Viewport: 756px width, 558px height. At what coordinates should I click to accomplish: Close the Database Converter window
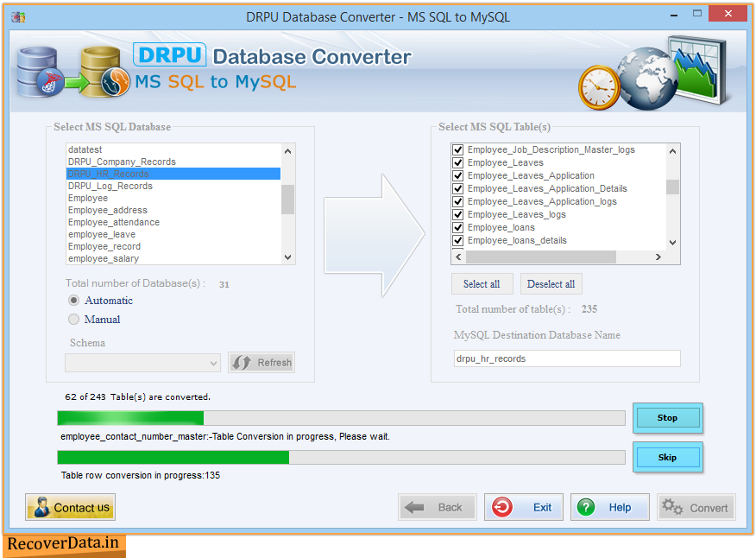[x=728, y=14]
